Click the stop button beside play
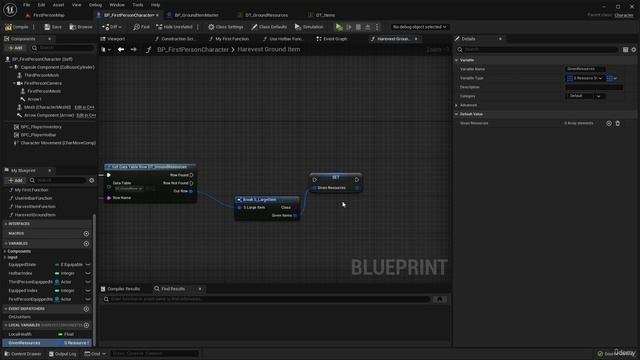The width and height of the screenshot is (640, 360). tap(358, 27)
